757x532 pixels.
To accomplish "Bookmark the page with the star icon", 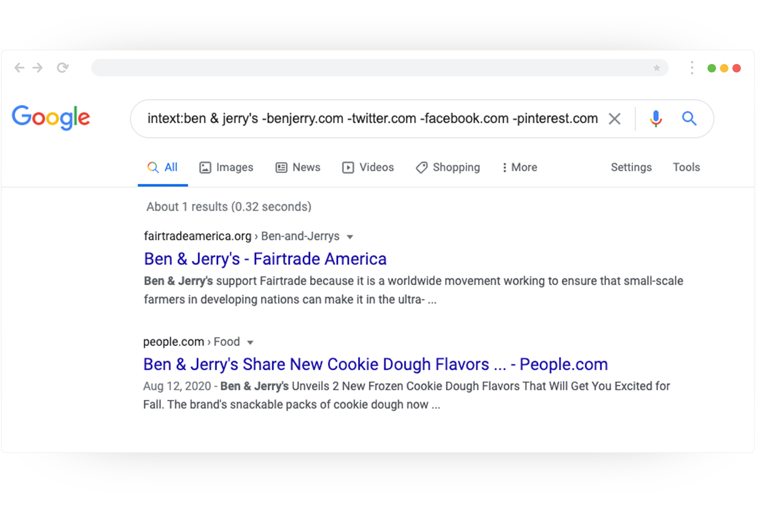I will [x=656, y=68].
